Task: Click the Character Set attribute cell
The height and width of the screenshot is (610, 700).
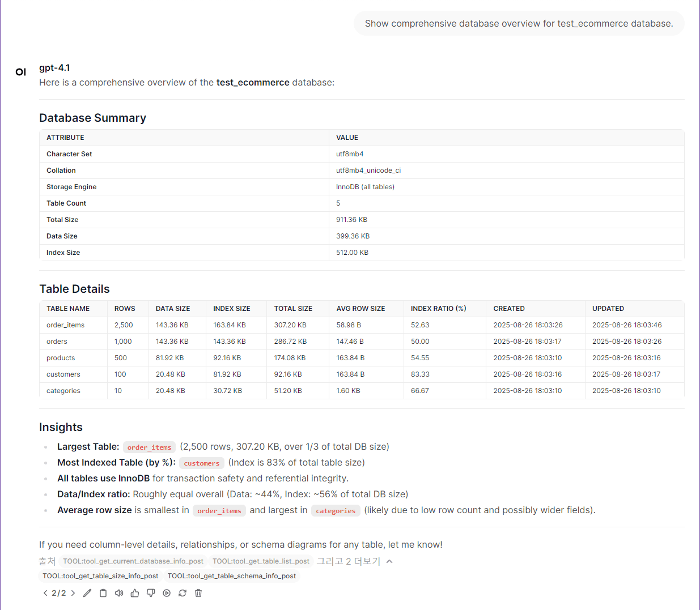Action: (184, 154)
